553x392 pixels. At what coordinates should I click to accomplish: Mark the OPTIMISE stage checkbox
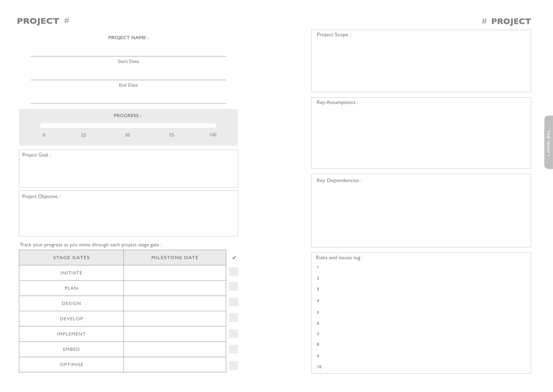(x=233, y=365)
